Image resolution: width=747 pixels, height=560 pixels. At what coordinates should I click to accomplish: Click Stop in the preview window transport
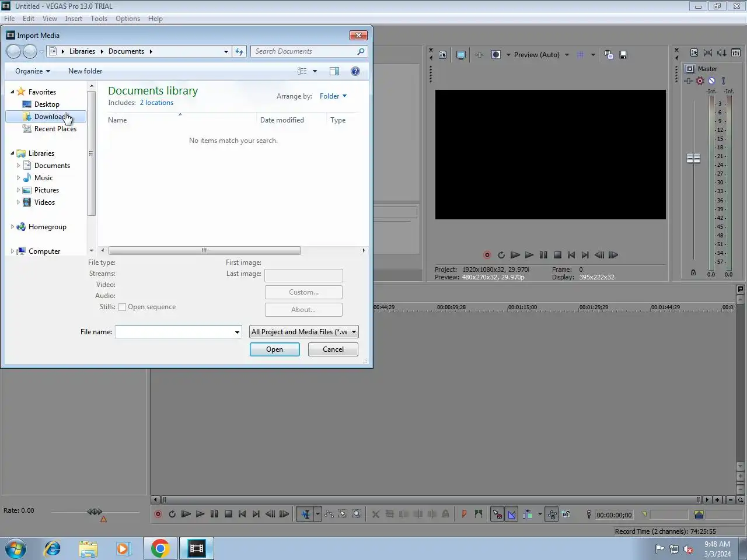(x=557, y=255)
